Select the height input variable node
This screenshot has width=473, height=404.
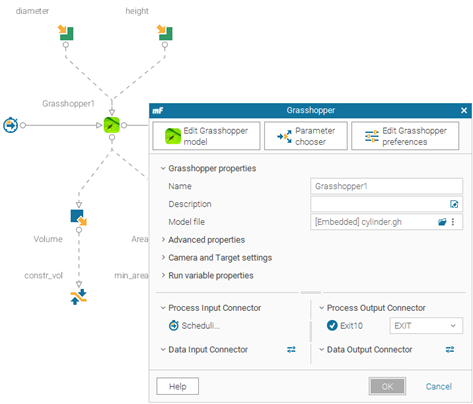click(165, 33)
